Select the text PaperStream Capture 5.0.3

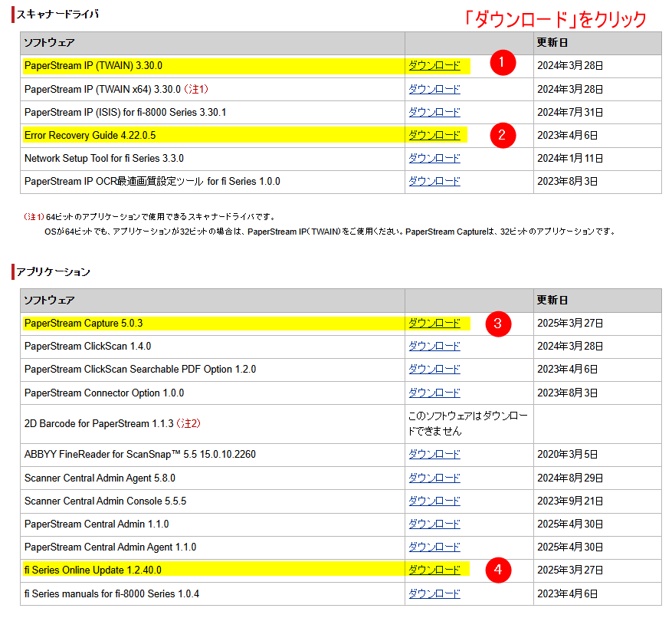84,323
